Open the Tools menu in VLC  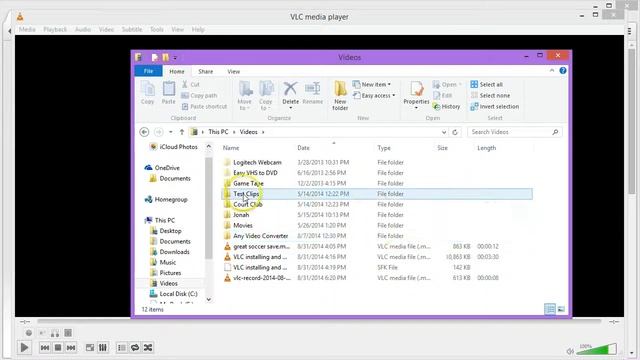click(157, 29)
